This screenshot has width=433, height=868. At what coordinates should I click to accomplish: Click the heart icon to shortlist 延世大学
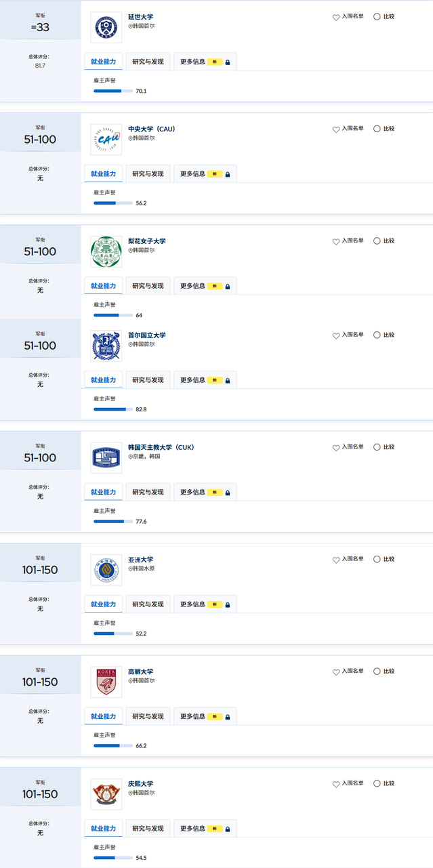(336, 17)
